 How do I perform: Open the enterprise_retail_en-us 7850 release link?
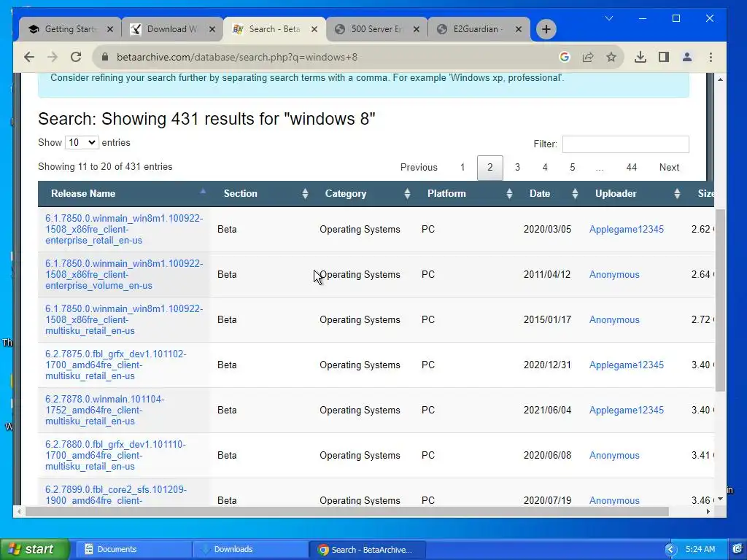124,230
